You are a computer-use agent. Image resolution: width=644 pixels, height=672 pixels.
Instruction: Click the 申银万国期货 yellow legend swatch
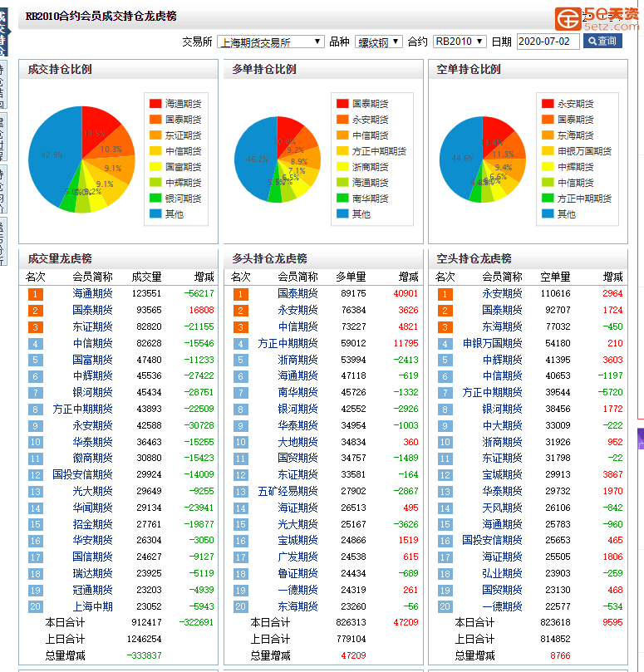[x=548, y=151]
